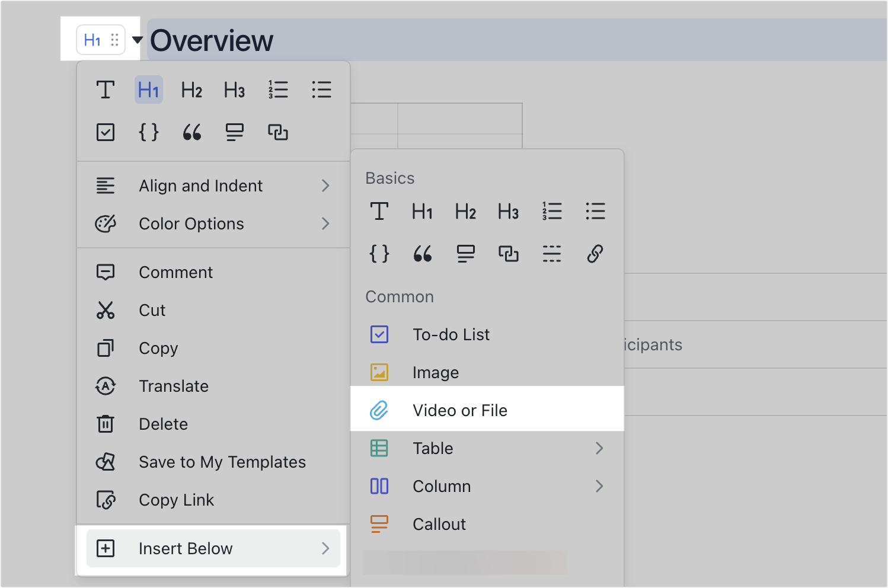Screen dimensions: 888x588
Task: Toggle the active H1 heading format
Action: [x=149, y=90]
